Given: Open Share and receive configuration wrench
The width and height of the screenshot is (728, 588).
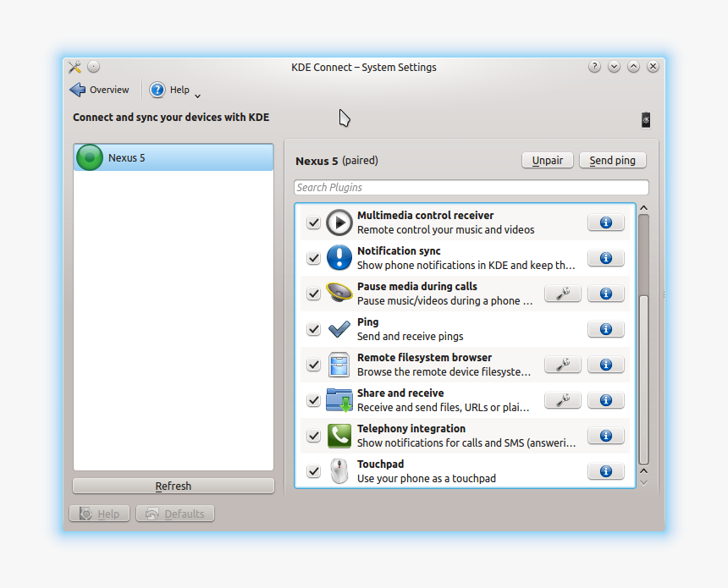Looking at the screenshot, I should tap(562, 400).
